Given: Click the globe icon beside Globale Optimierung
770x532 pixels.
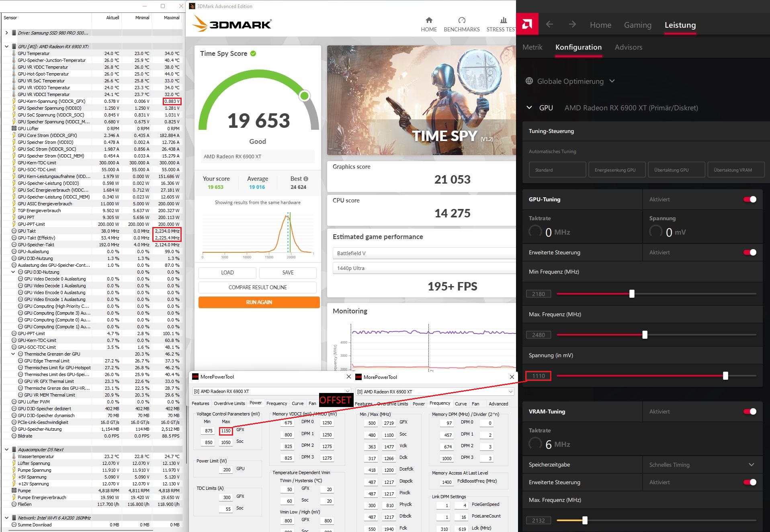Looking at the screenshot, I should click(529, 81).
